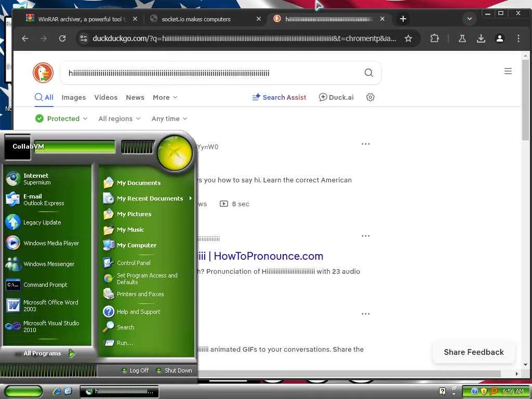Screen dimensions: 532x399
Task: Click the DuckDuckGo logo
Action: click(x=43, y=73)
